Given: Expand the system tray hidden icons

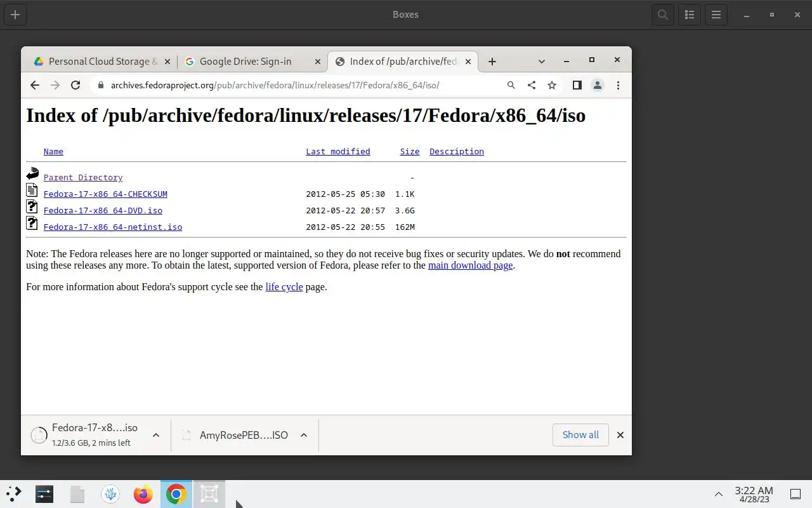Looking at the screenshot, I should click(x=719, y=494).
